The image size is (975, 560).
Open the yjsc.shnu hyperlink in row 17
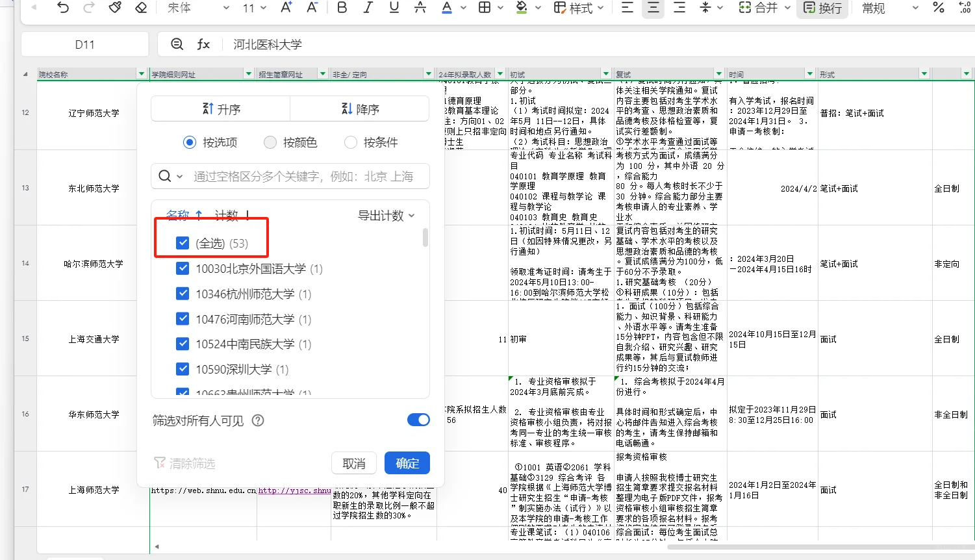click(295, 490)
